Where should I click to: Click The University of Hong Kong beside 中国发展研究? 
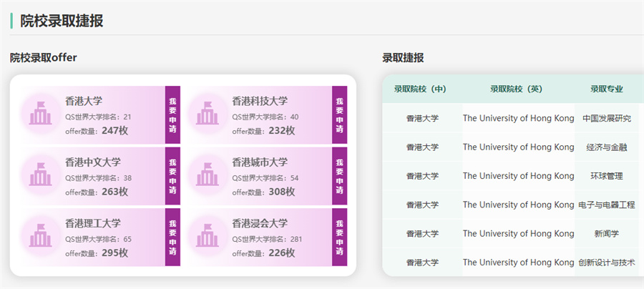pos(518,118)
